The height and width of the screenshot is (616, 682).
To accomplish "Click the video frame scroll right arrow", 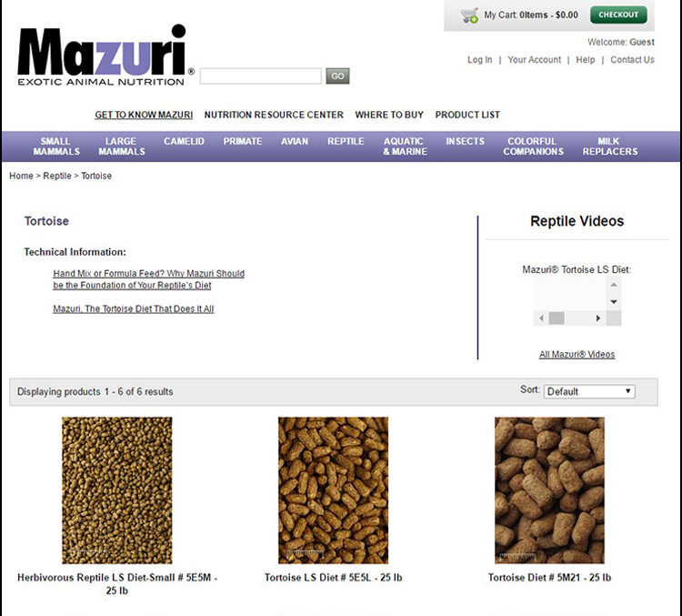I will [x=598, y=318].
